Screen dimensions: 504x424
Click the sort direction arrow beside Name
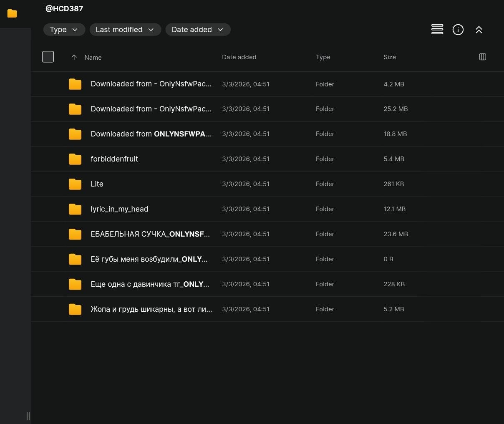point(74,57)
